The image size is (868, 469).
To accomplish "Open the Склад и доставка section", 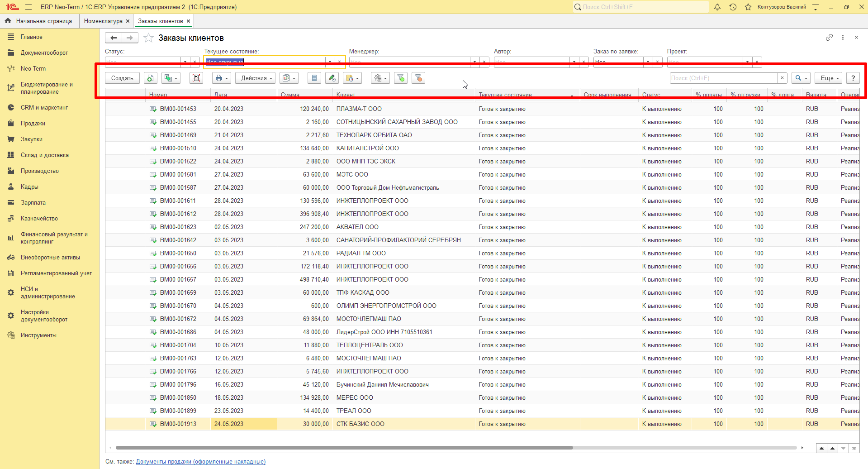I will tap(45, 155).
